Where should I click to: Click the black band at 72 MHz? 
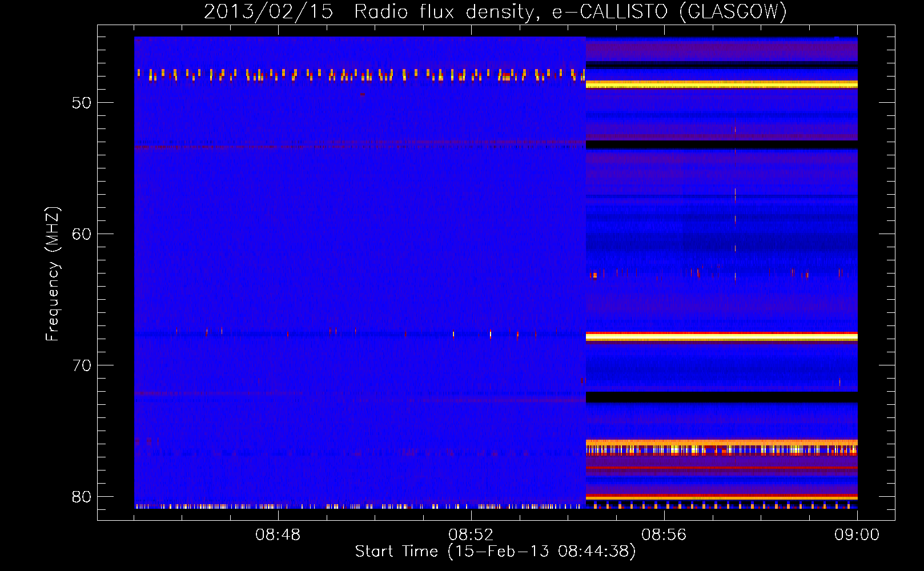[722, 397]
